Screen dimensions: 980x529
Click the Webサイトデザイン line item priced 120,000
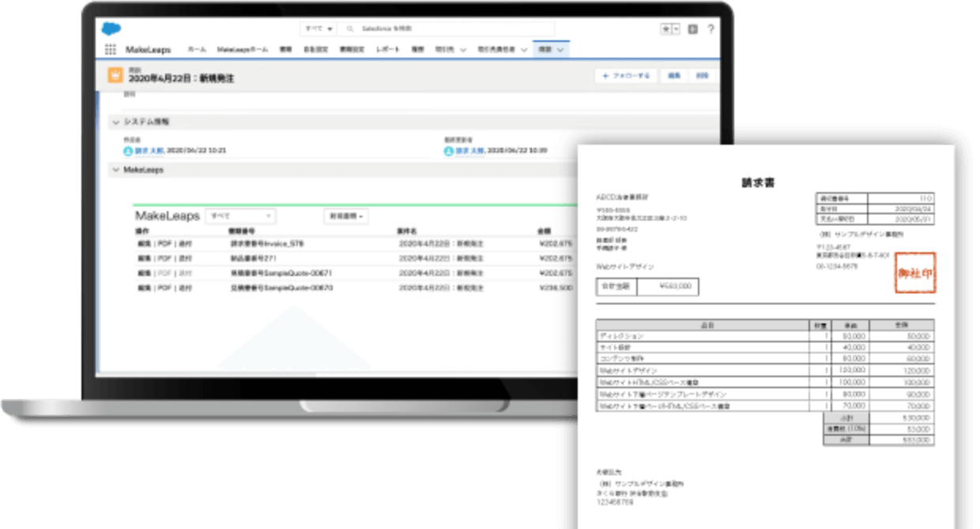click(627, 370)
